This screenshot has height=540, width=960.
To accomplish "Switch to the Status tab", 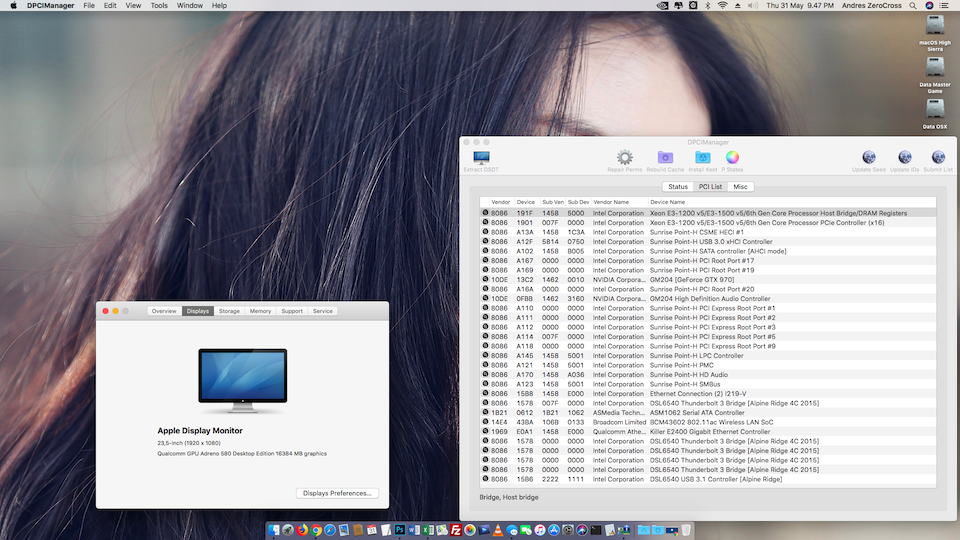I will 678,187.
